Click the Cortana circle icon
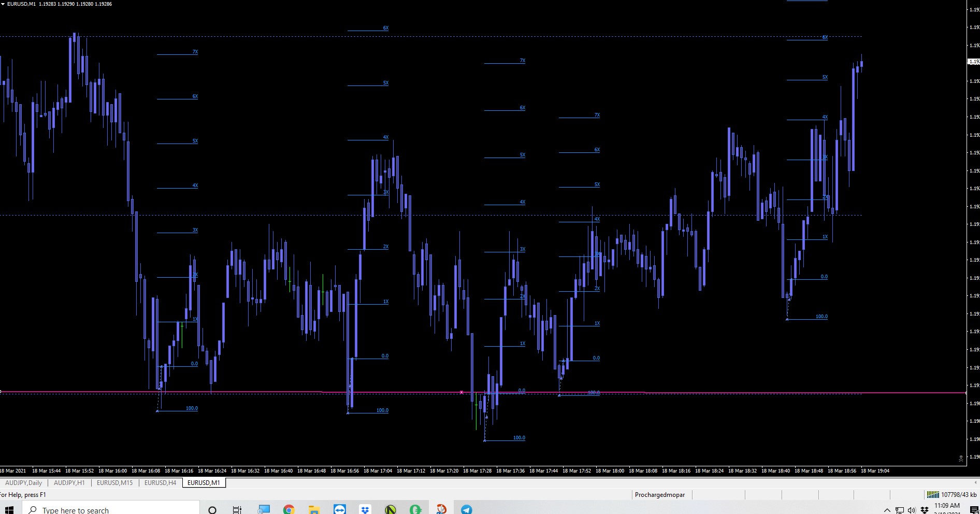 pos(212,510)
